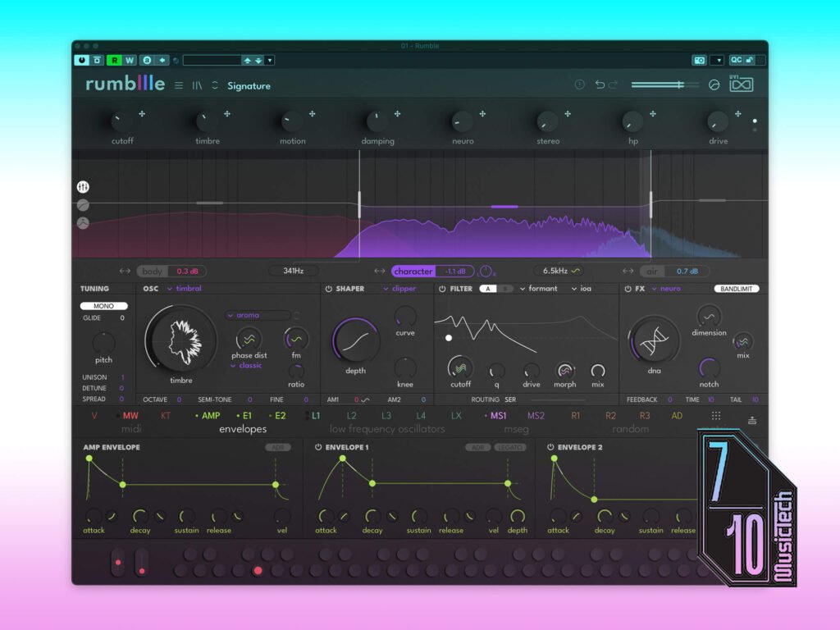Screen dimensions: 840x630
Task: Toggle the FILTER power switch
Action: [x=442, y=289]
